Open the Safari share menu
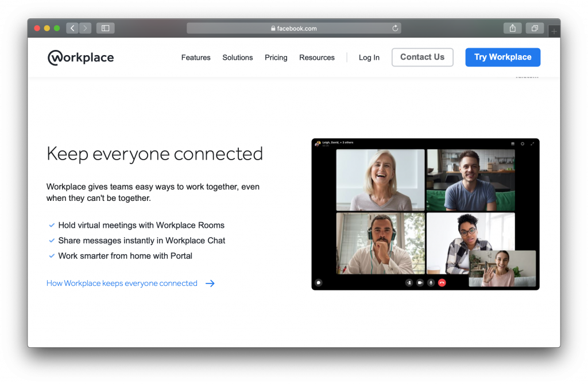Viewport: 588px width, 384px height. pyautogui.click(x=513, y=28)
